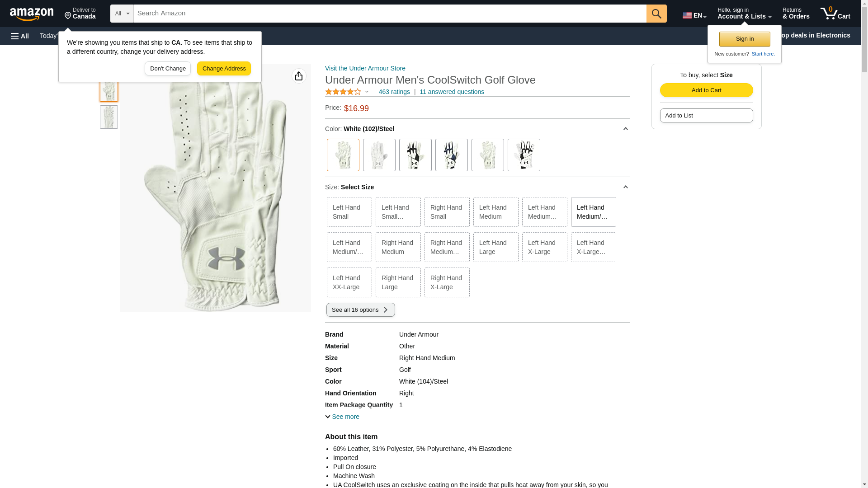Screen dimensions: 868x488
Task: Open the All hamburger menu
Action: pyautogui.click(x=20, y=36)
